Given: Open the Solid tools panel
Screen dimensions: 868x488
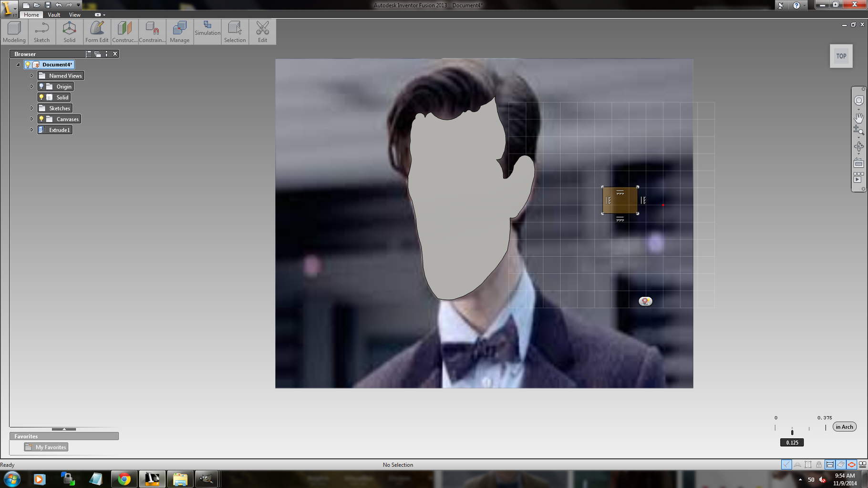Looking at the screenshot, I should pos(69,32).
